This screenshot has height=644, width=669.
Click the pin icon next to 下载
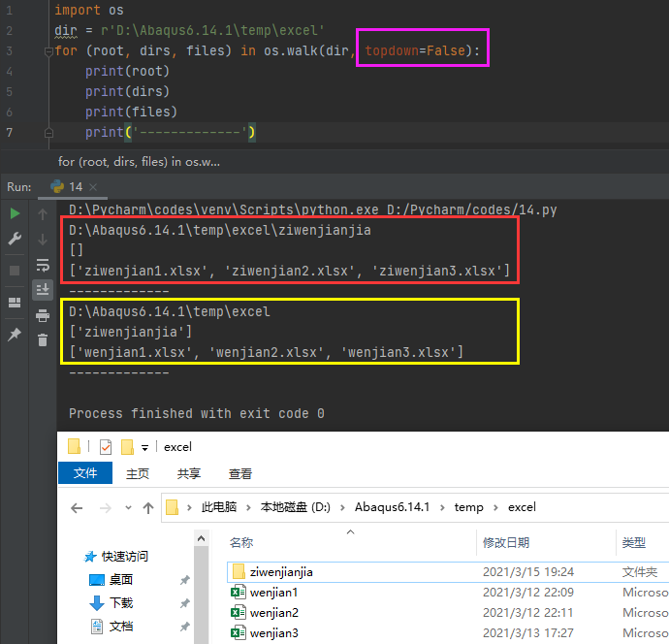tap(185, 603)
